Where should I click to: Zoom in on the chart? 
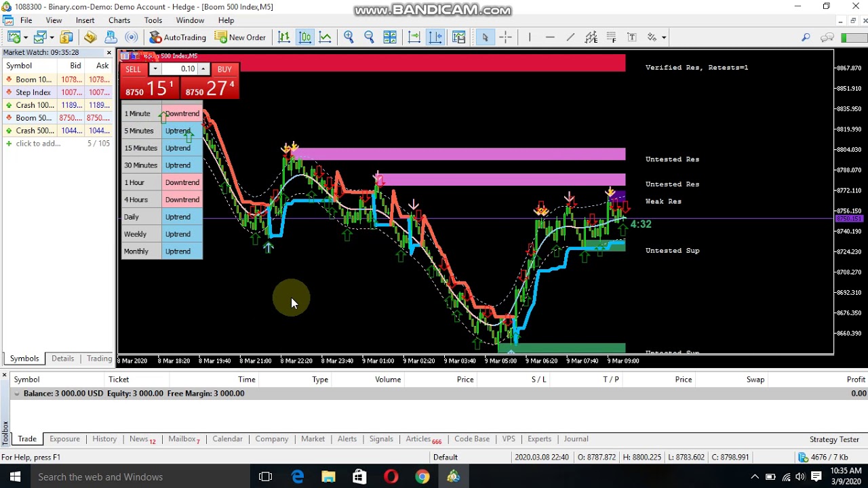click(x=349, y=37)
